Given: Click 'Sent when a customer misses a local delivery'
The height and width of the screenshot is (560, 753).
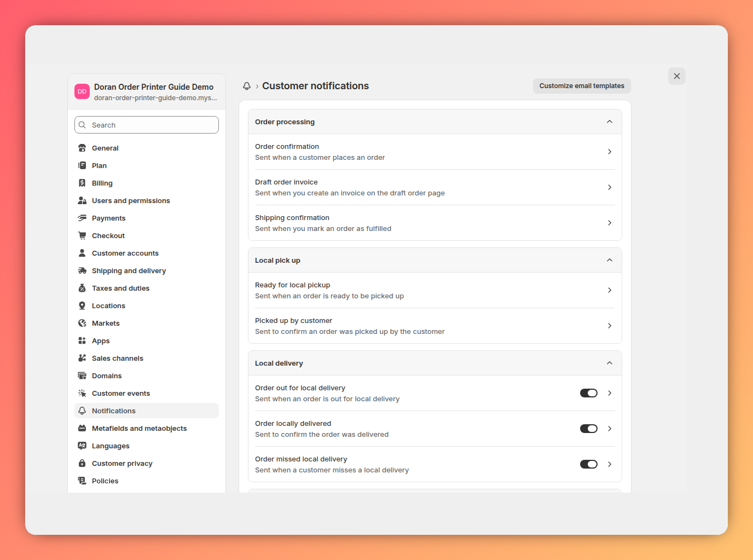Looking at the screenshot, I should (332, 470).
